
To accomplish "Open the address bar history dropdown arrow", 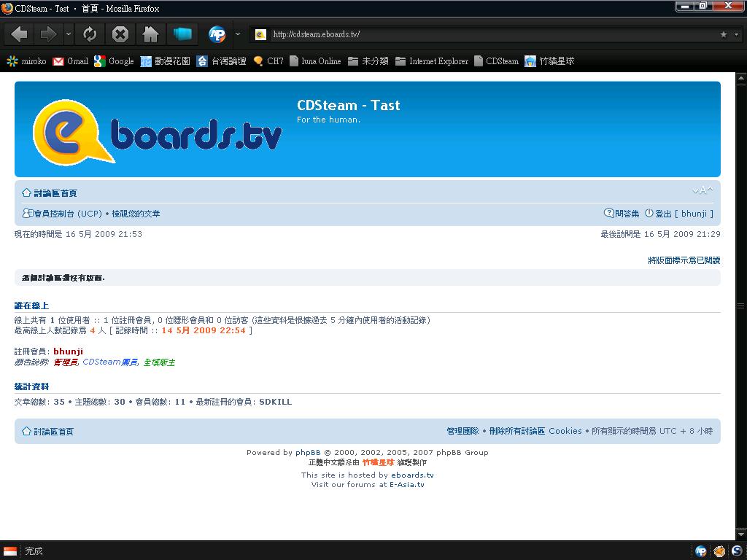I will tap(736, 34).
